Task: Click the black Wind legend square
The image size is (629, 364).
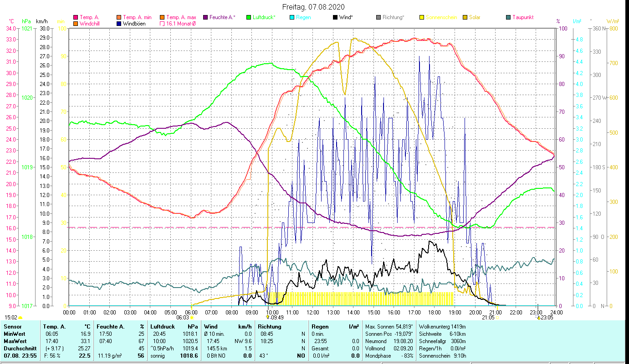Action: point(335,17)
